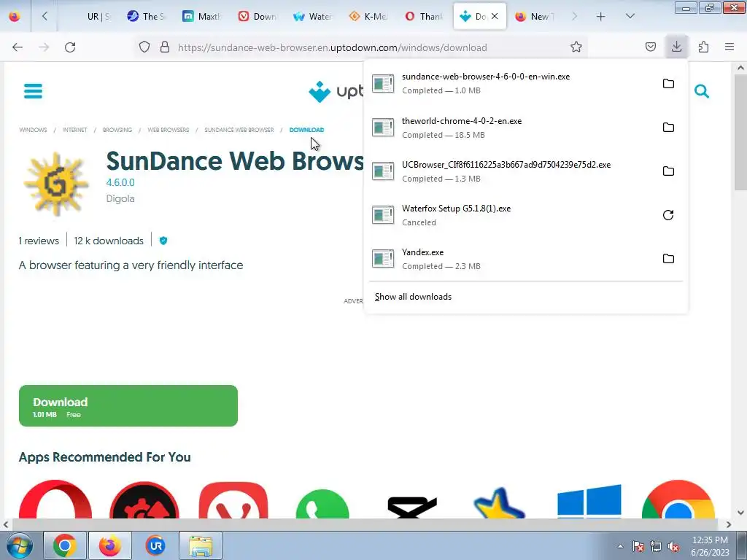Click the 4.6.0.0 version link
The image size is (747, 560).
tap(120, 182)
